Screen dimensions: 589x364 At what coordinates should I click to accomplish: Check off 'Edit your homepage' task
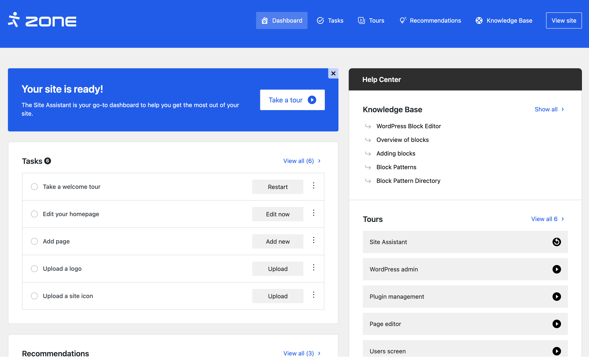[34, 214]
